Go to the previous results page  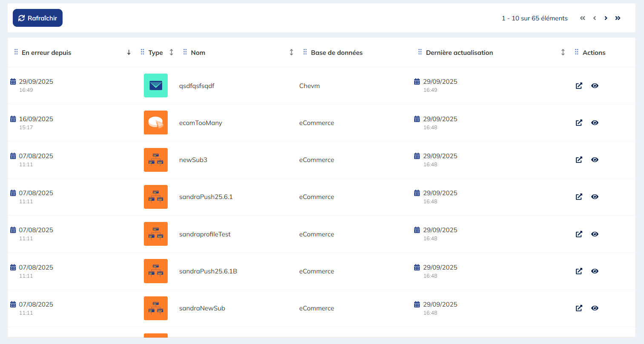click(x=594, y=18)
